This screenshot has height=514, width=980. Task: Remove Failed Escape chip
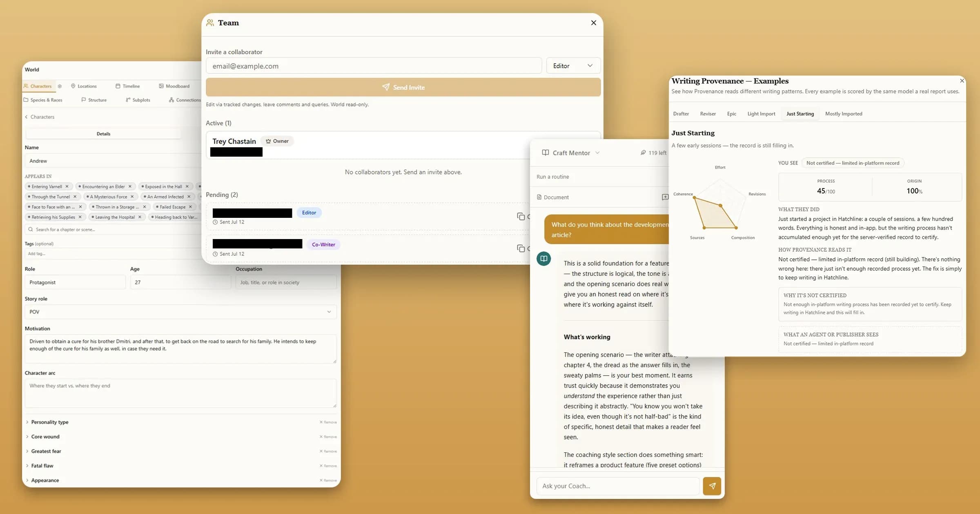point(190,207)
